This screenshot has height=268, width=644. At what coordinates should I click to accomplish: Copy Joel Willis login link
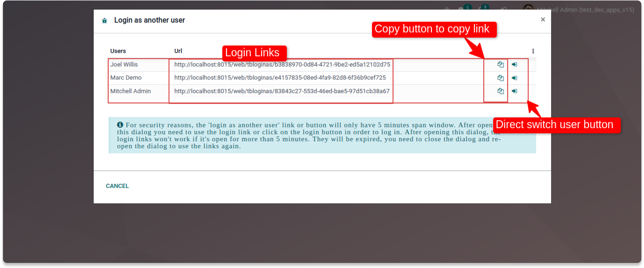(500, 65)
